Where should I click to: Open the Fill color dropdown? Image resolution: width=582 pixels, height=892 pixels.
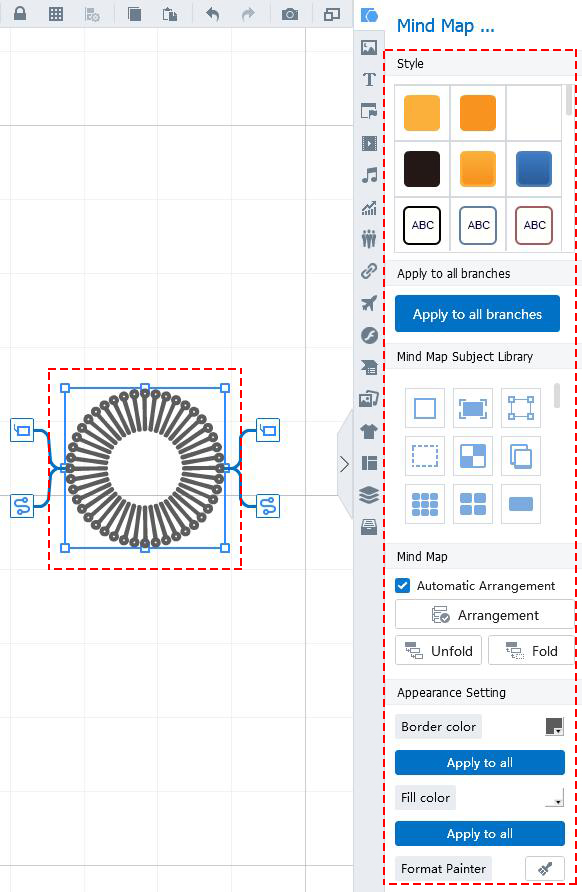[x=554, y=798]
